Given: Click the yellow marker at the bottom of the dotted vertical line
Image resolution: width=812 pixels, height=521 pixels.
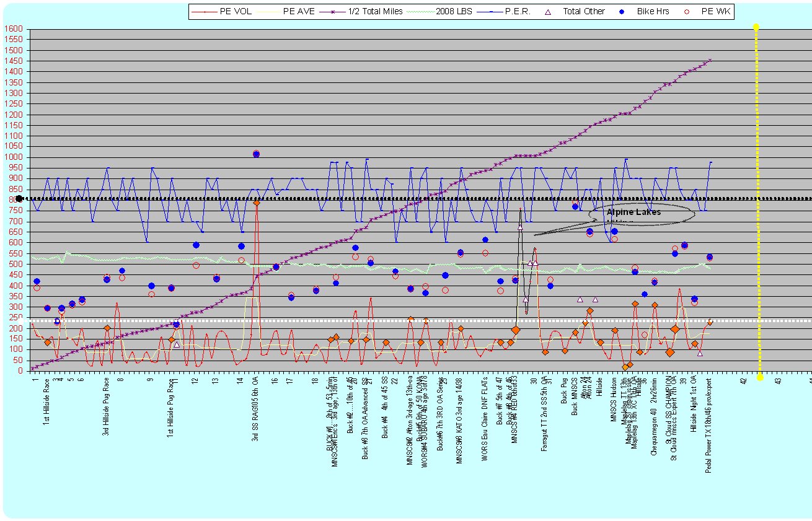Looking at the screenshot, I should [760, 377].
